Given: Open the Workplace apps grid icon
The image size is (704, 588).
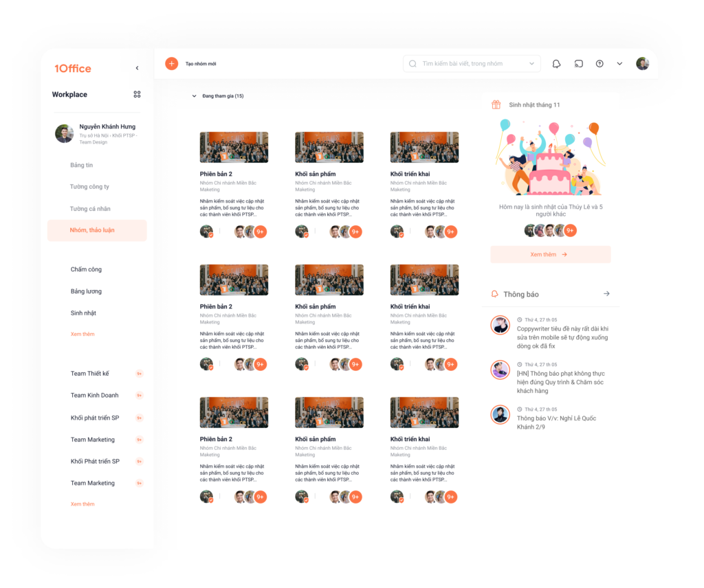Looking at the screenshot, I should pyautogui.click(x=137, y=94).
